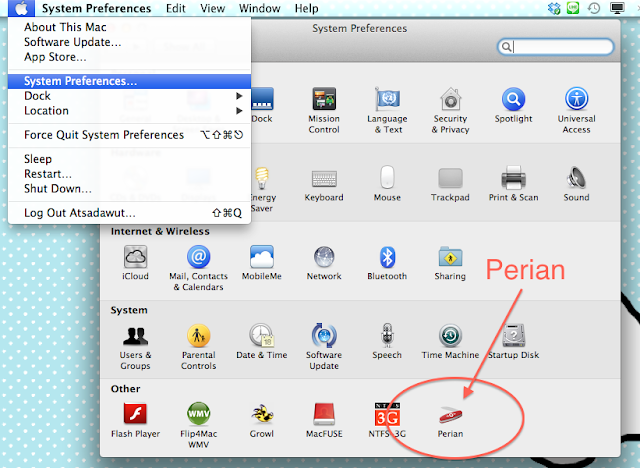640x468 pixels.
Task: Choose Force Quit System Preferences
Action: coord(129,135)
